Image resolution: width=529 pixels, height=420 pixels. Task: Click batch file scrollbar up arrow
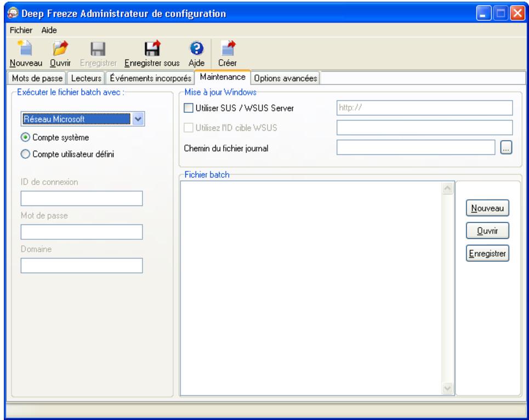(x=448, y=188)
